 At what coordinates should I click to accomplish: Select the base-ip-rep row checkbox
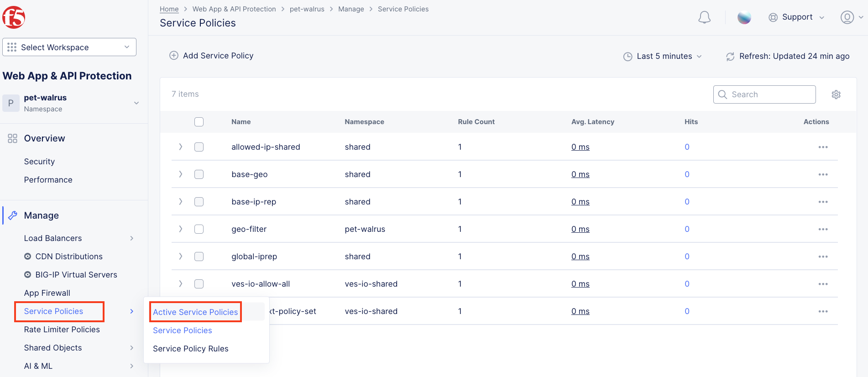click(199, 202)
